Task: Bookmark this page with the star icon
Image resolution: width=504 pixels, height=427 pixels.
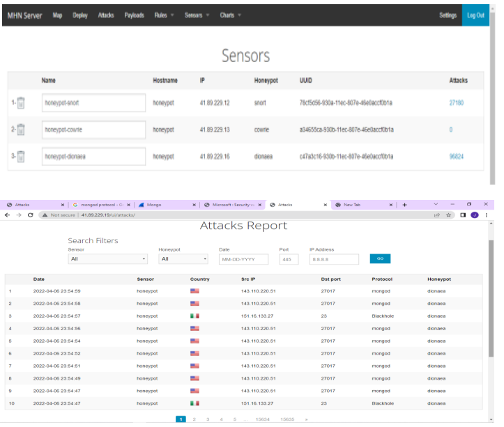Action: coord(448,215)
